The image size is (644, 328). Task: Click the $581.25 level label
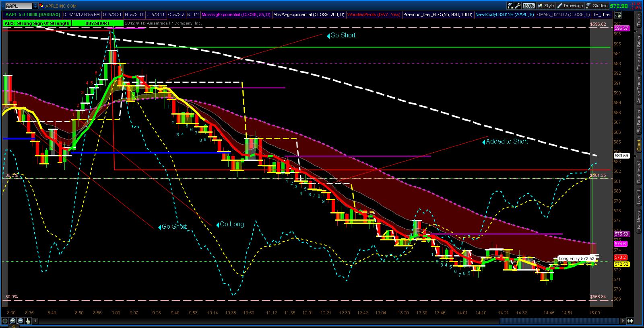(x=598, y=176)
